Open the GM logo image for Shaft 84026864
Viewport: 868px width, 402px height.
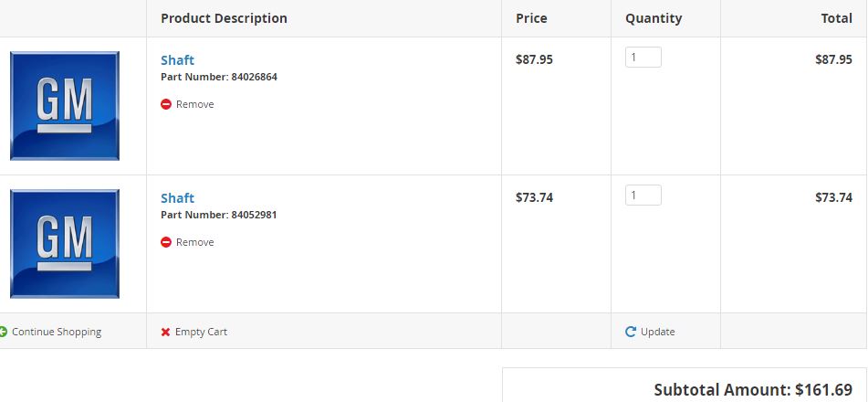[65, 106]
